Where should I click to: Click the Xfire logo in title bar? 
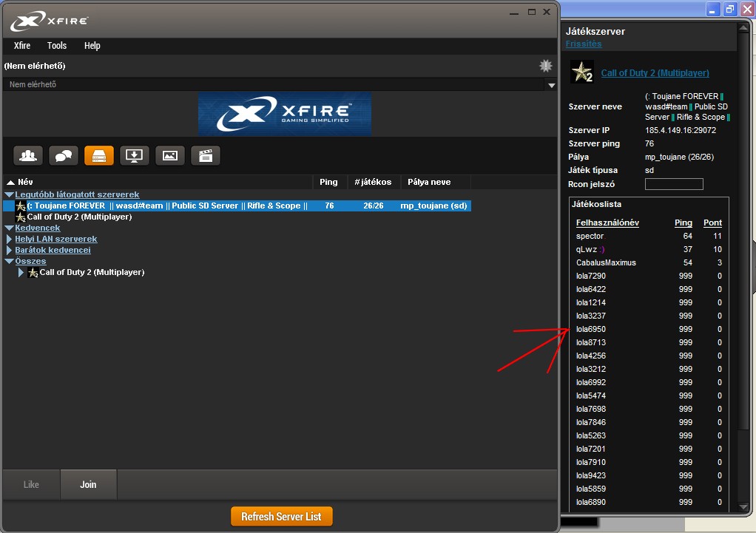(x=50, y=21)
